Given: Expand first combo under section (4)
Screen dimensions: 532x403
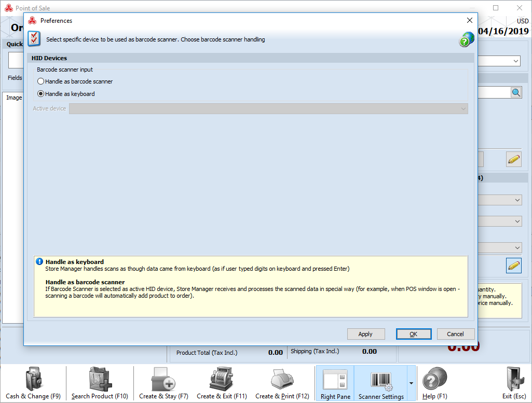Looking at the screenshot, I should 517,200.
